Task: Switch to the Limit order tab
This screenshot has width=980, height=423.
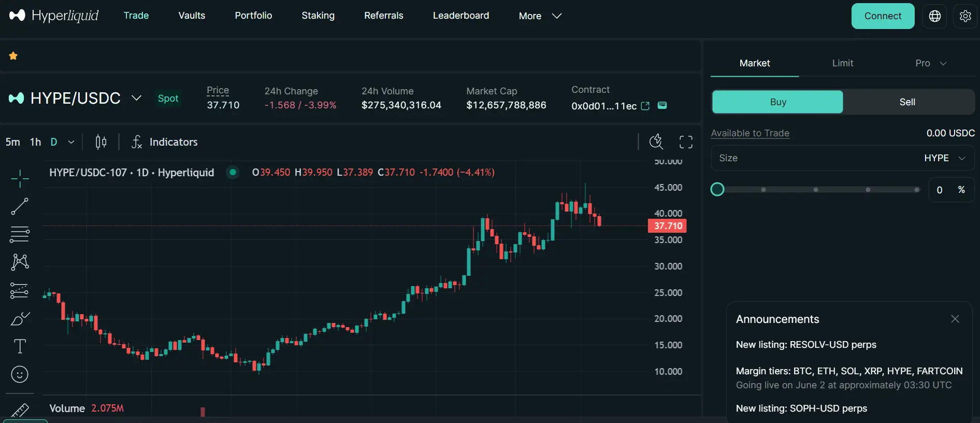Action: pyautogui.click(x=842, y=63)
